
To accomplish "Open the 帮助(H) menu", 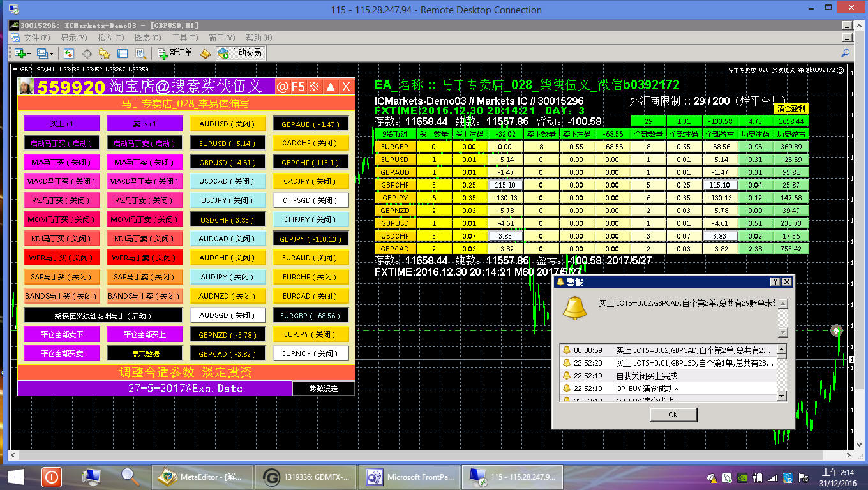I will coord(258,38).
